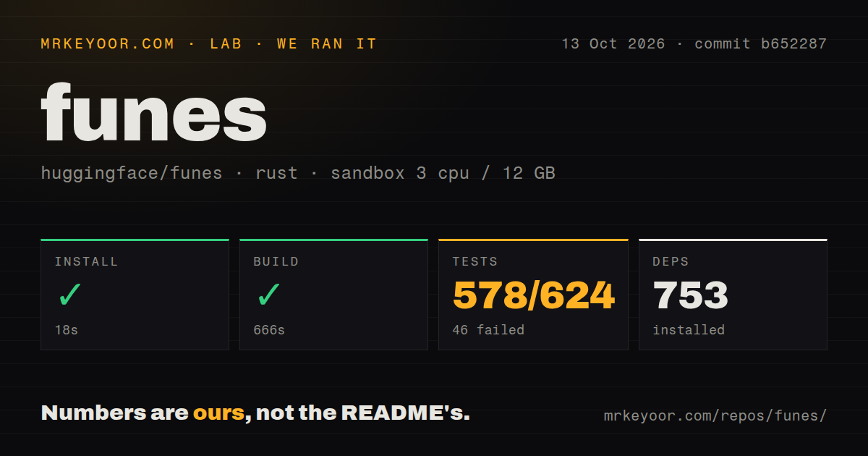Click the 46 failed text
Image resolution: width=868 pixels, height=456 pixels.
click(488, 330)
